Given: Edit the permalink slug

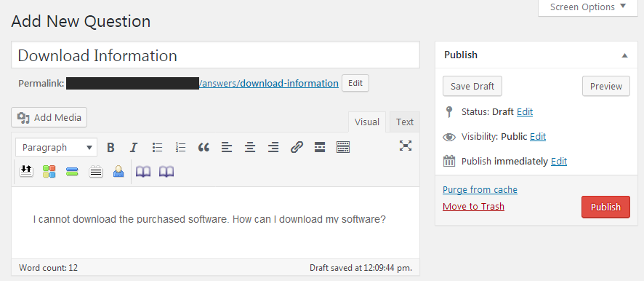Looking at the screenshot, I should pos(355,83).
